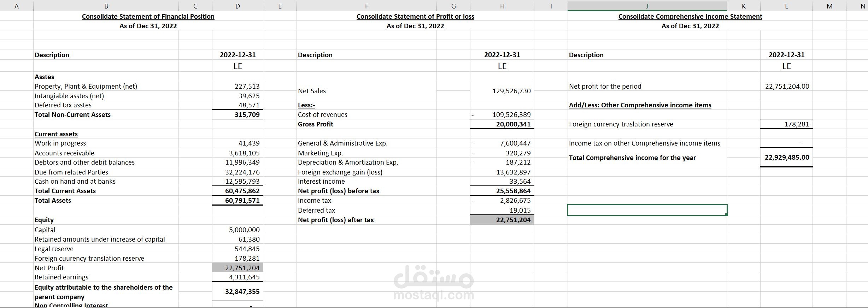The width and height of the screenshot is (868, 308).
Task: Click Add/Less: Other Comprehensive income items heading
Action: (640, 105)
